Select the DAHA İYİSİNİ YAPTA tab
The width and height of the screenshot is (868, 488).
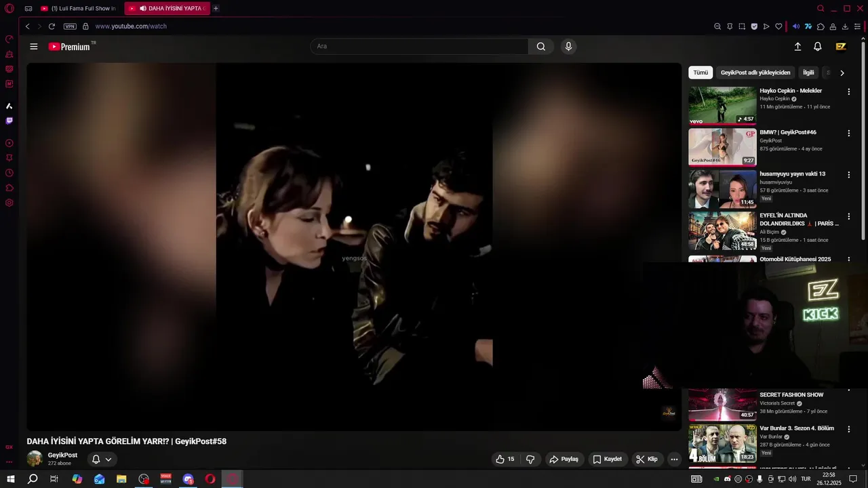tap(167, 9)
